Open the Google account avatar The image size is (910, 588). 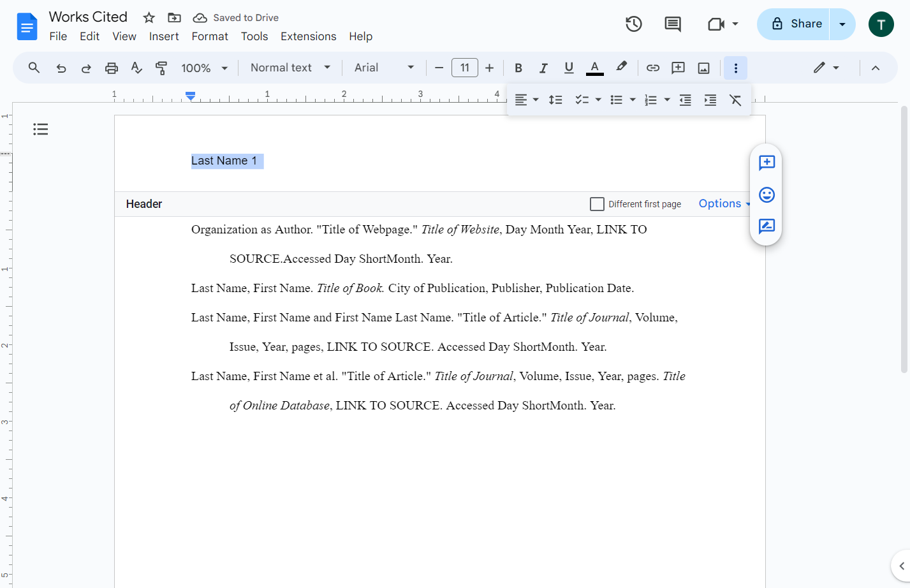click(x=881, y=24)
